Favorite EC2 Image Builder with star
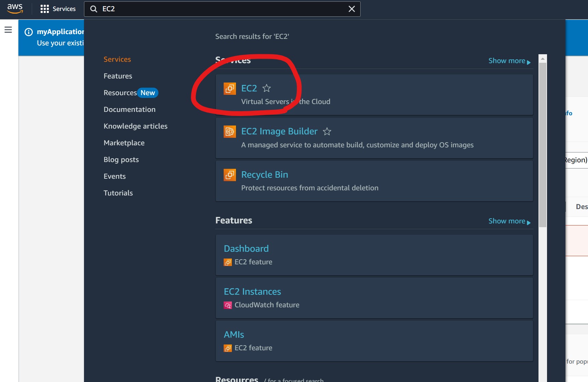The image size is (588, 382). [x=327, y=131]
